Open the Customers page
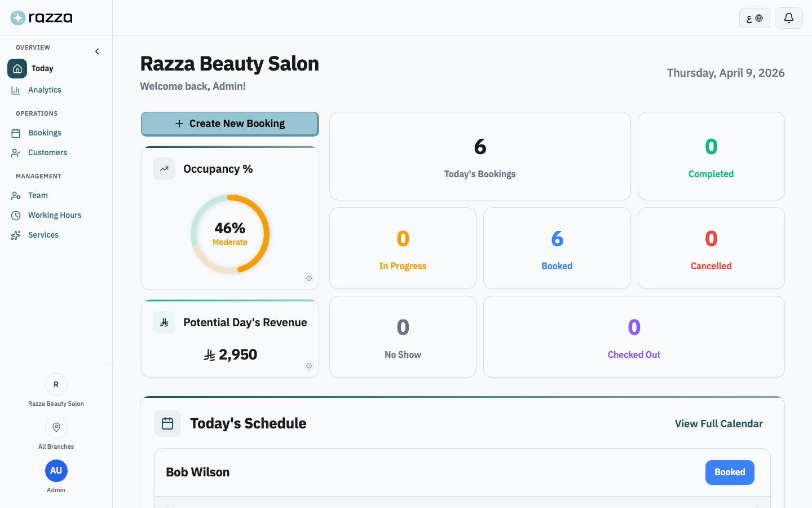 pos(47,152)
